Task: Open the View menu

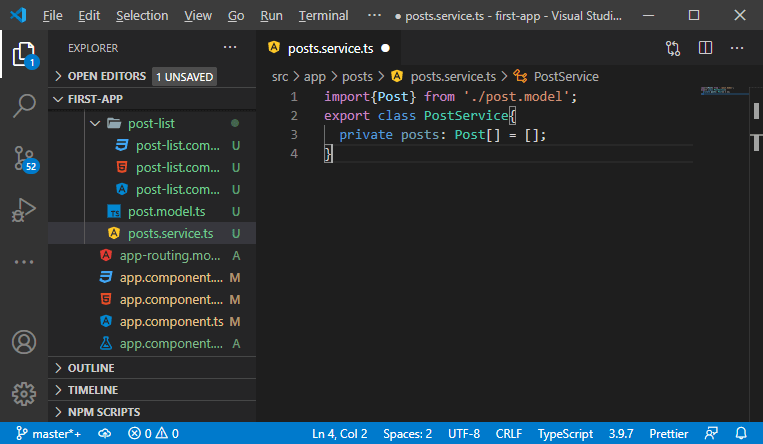Action: click(x=198, y=16)
